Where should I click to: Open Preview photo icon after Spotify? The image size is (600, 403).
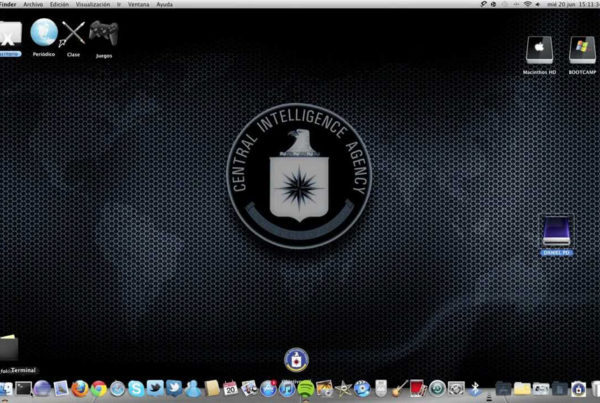click(x=324, y=389)
